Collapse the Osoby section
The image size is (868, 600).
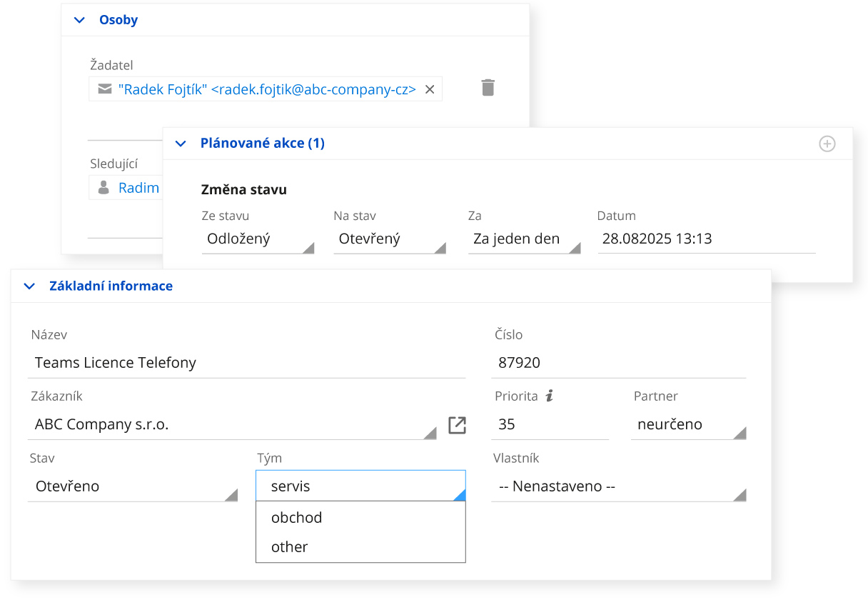point(79,20)
